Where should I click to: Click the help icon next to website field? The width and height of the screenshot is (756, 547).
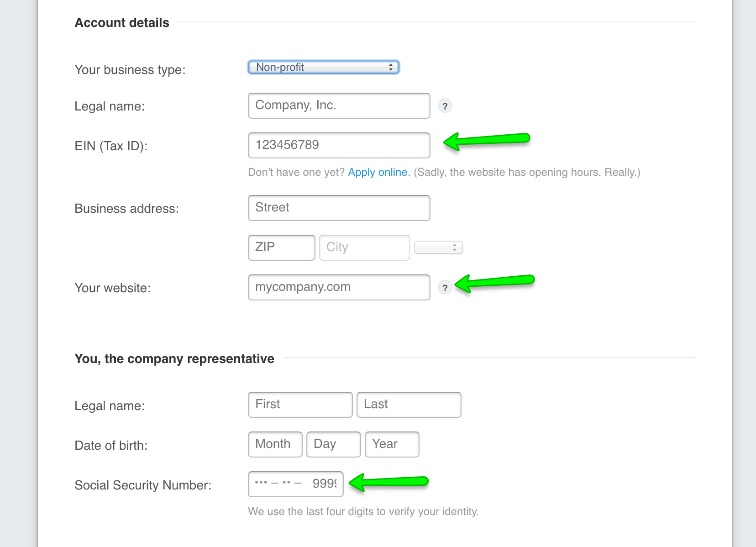coord(445,288)
